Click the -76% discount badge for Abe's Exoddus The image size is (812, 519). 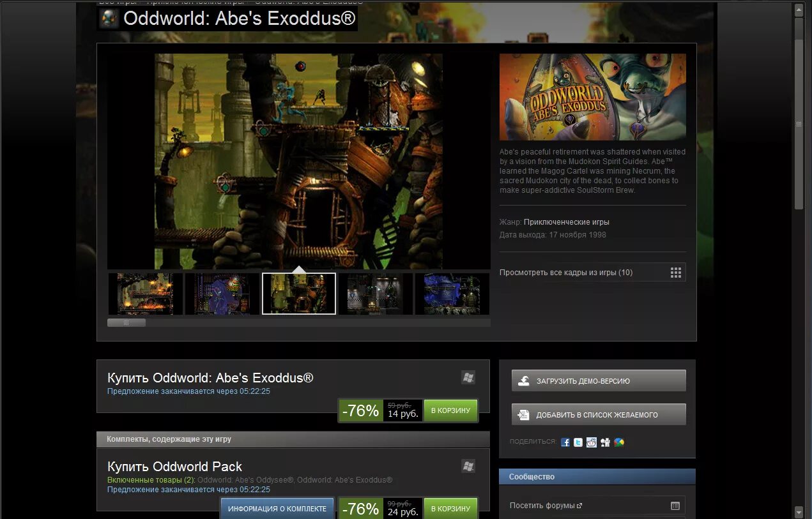(x=361, y=410)
